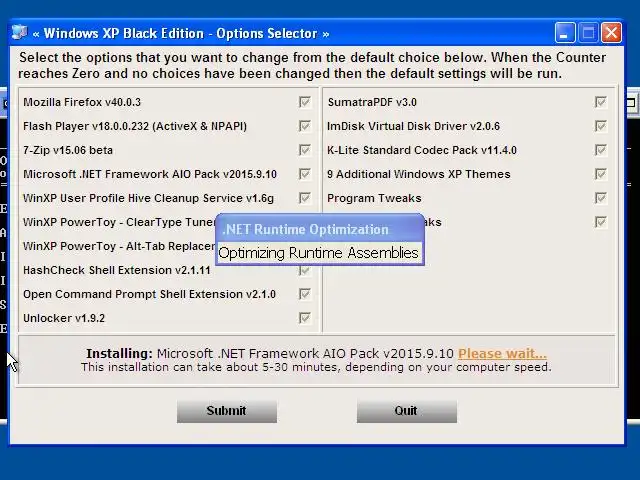Click the 5-30 minutes installation note

316,367
